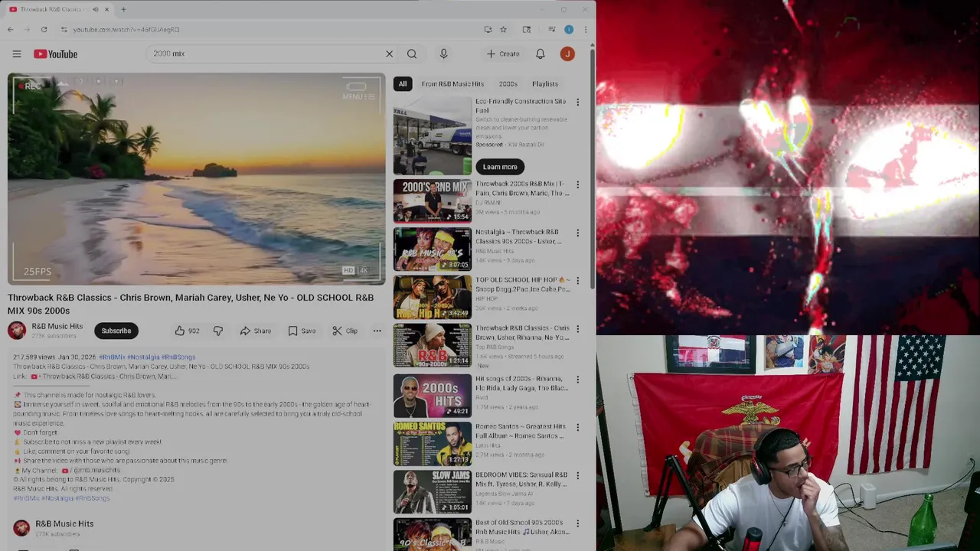Clear the search box with the X icon
Screen dimensions: 980x551
click(389, 54)
